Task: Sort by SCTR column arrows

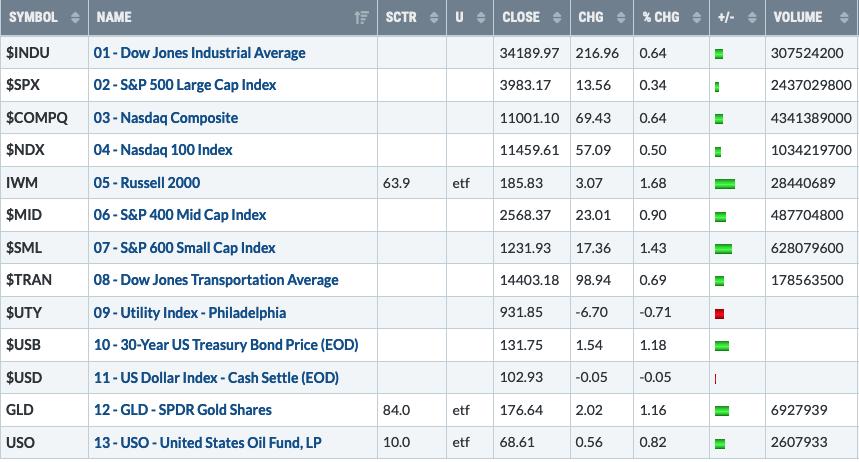Action: 434,18
